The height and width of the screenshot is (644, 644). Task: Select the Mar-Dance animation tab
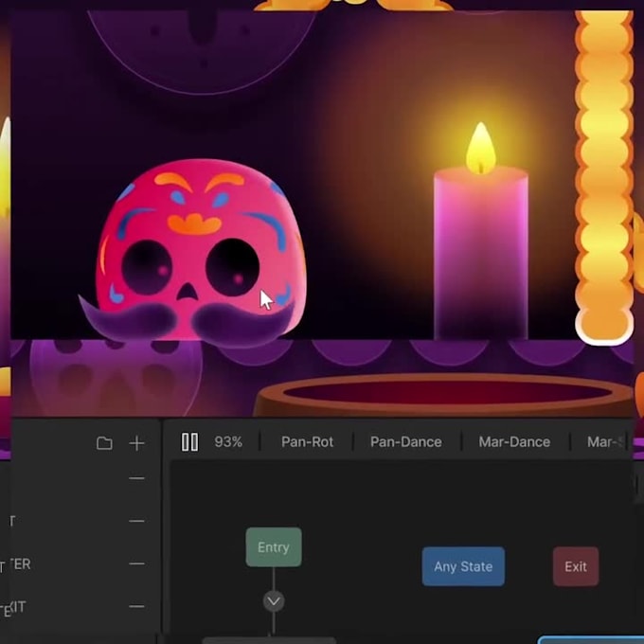pos(514,442)
